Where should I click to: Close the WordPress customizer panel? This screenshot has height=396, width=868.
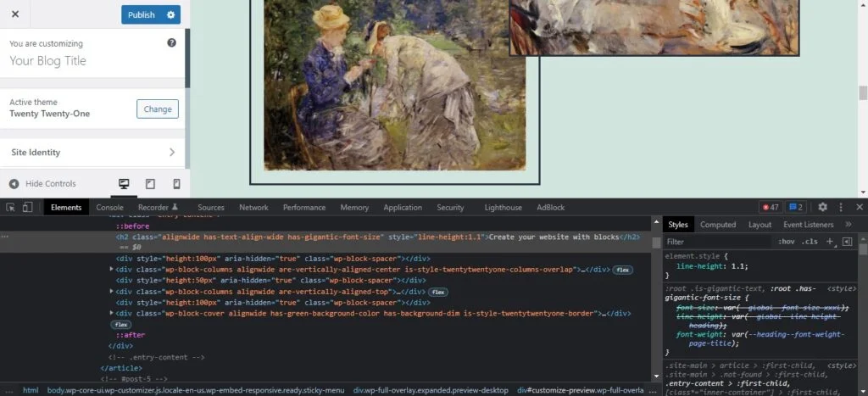pyautogui.click(x=15, y=14)
